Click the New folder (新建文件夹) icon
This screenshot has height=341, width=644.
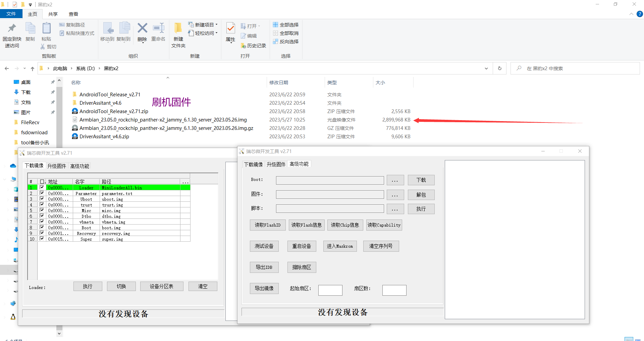click(178, 29)
